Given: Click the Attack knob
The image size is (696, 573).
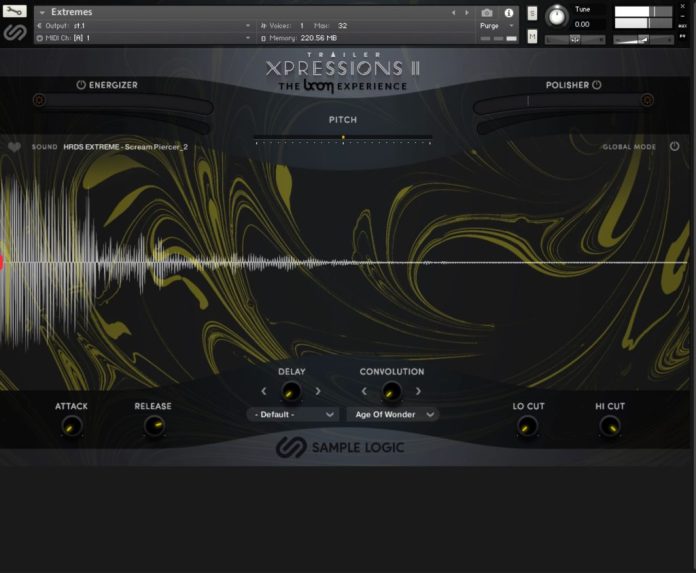Looking at the screenshot, I should [x=71, y=427].
